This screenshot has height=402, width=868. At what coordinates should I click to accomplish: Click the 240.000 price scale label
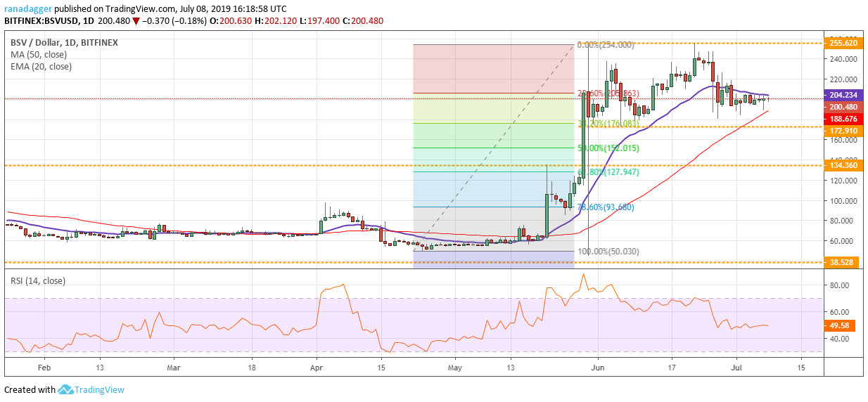click(x=842, y=60)
